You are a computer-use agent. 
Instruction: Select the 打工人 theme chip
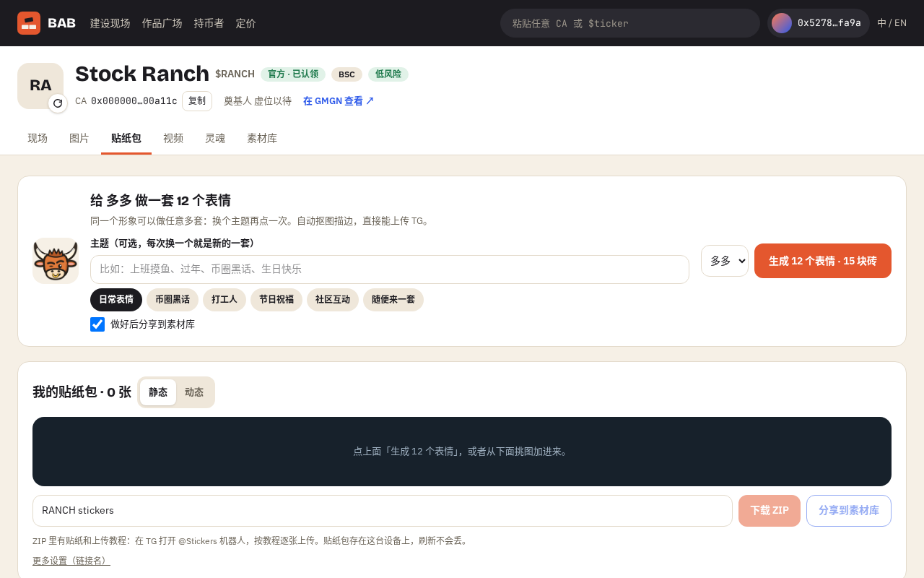[x=225, y=300]
